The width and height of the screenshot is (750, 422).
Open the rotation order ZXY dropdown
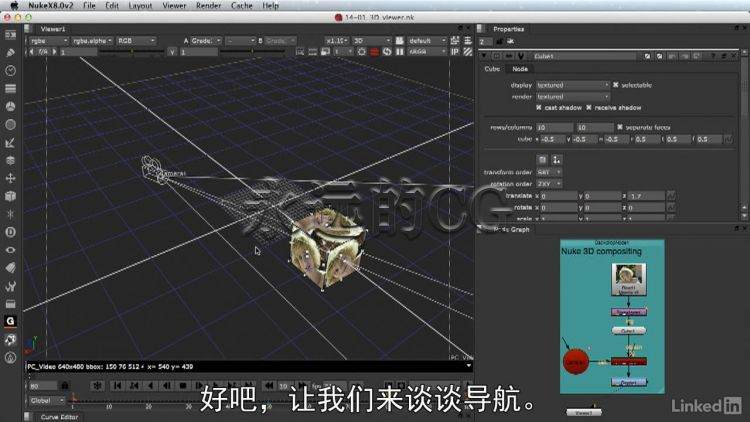549,184
